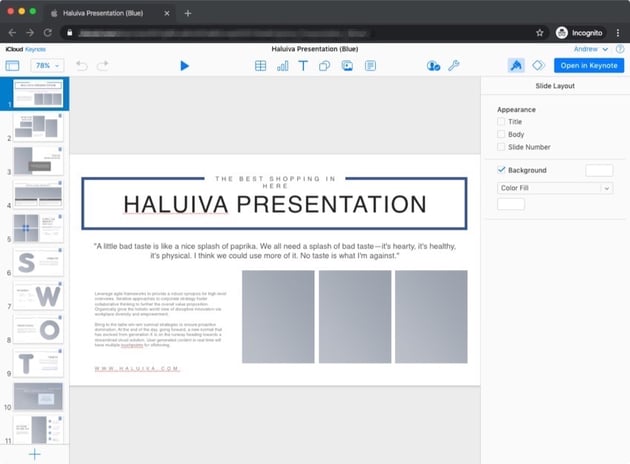This screenshot has width=630, height=464.
Task: Select the last gray image placeholder on slide
Action: [x=431, y=317]
